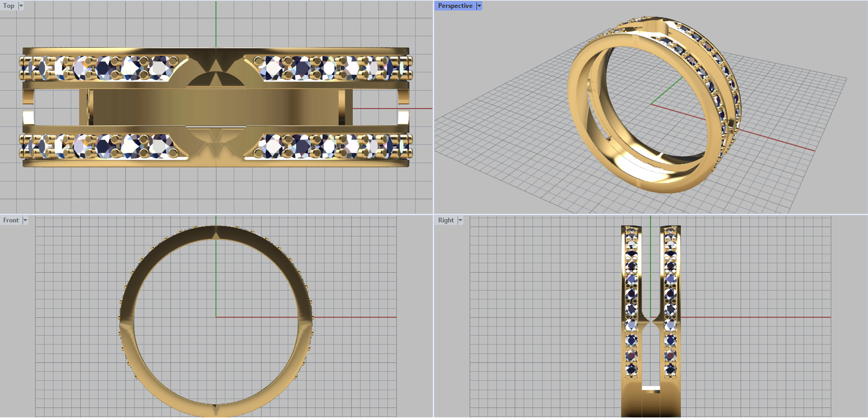Expand the Front viewport dropdown arrow
This screenshot has height=419, width=868.
pos(25,220)
